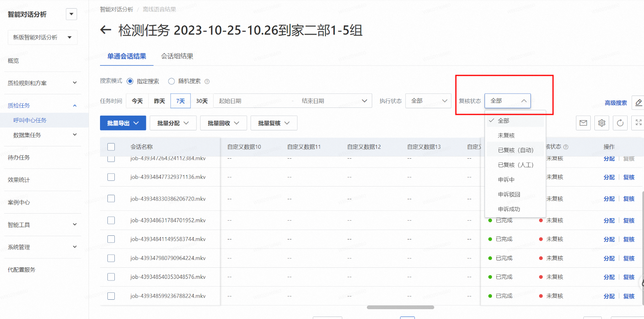Open 批量分配 dropdown button
644x319 pixels.
tap(173, 123)
